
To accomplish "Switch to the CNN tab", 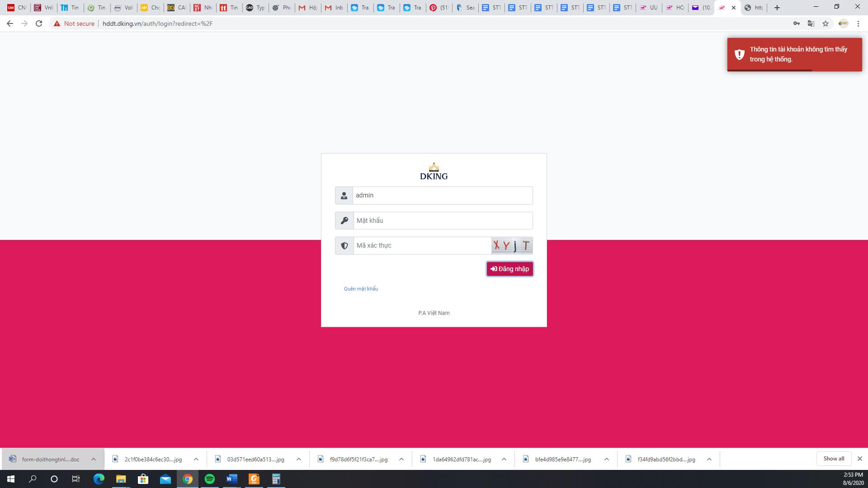I will click(x=17, y=8).
